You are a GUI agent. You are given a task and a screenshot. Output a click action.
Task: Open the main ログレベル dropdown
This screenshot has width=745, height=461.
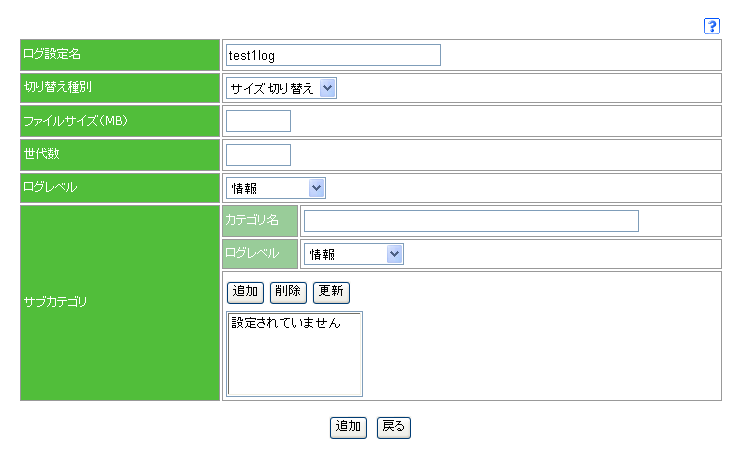click(276, 188)
